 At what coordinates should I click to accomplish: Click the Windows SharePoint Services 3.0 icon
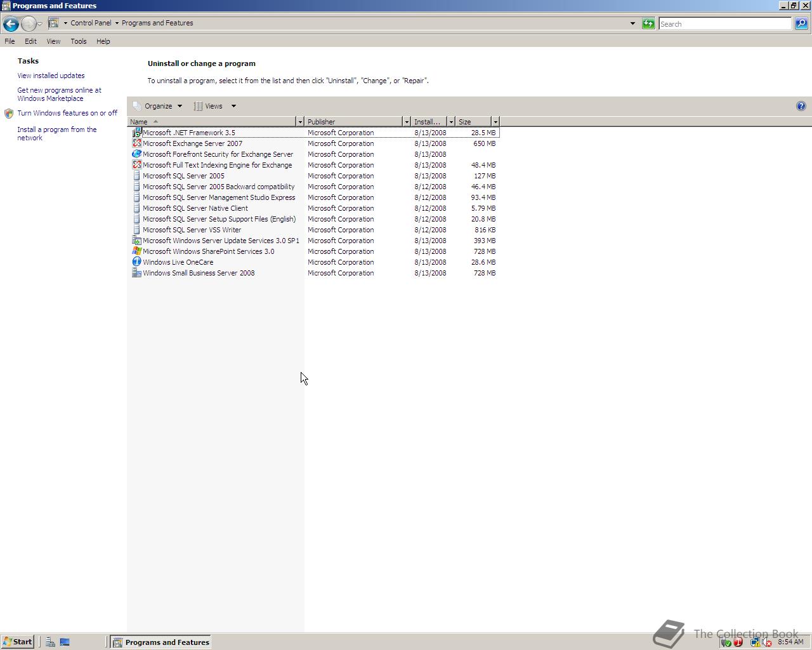(x=136, y=251)
